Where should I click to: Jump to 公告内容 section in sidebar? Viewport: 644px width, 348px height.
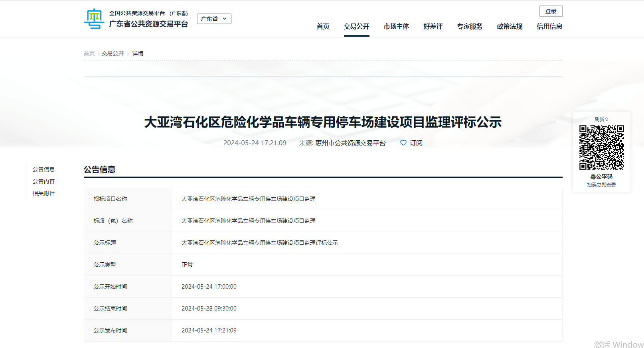(43, 181)
